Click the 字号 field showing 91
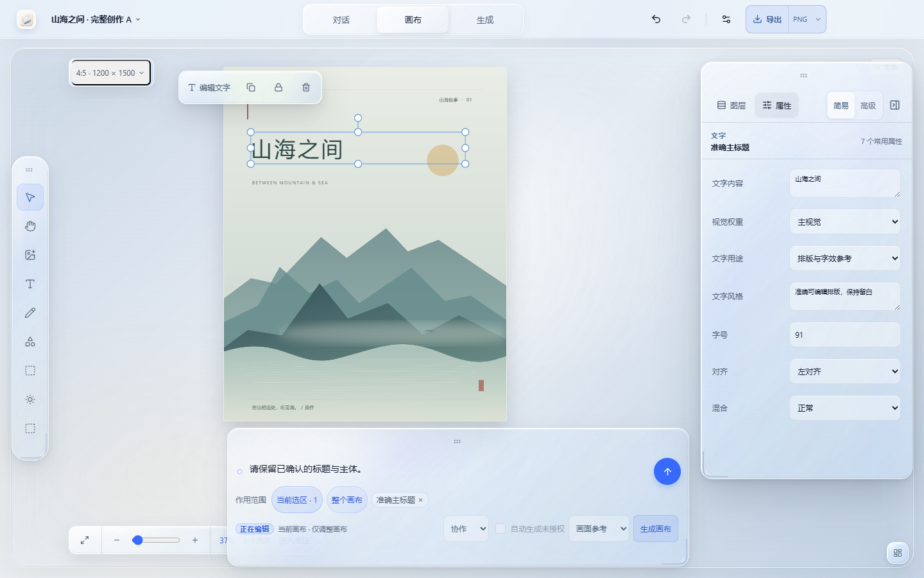The image size is (924, 578). pos(845,335)
